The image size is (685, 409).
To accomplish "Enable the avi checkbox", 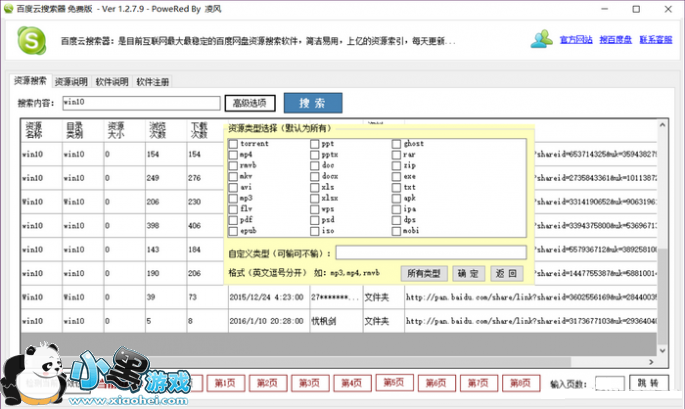I will click(233, 187).
